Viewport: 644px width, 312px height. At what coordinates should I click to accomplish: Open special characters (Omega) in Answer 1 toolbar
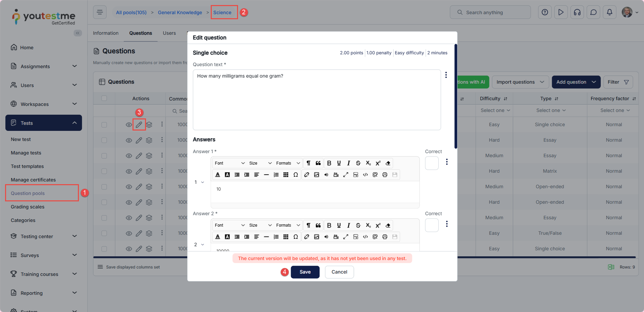296,175
